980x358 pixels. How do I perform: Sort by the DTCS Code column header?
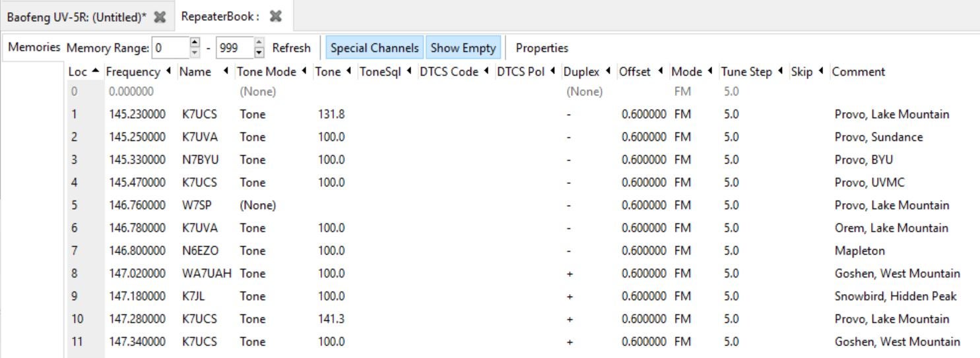pos(455,72)
